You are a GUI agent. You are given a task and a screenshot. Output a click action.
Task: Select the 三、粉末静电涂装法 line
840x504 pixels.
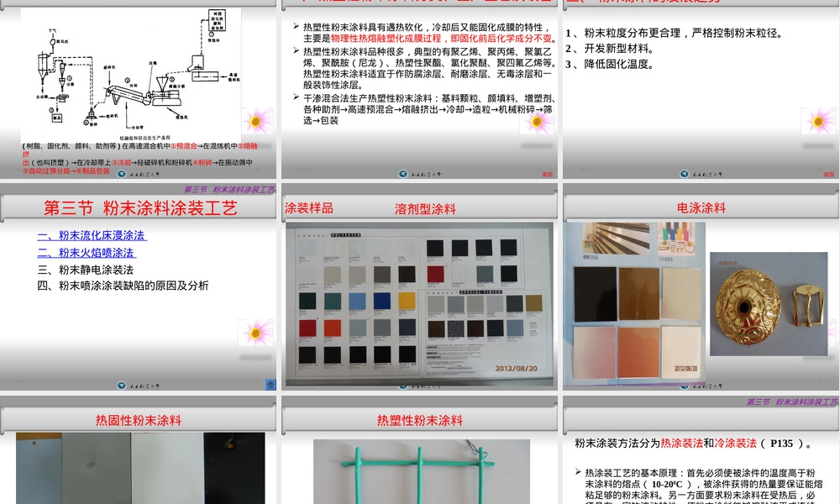(x=85, y=270)
